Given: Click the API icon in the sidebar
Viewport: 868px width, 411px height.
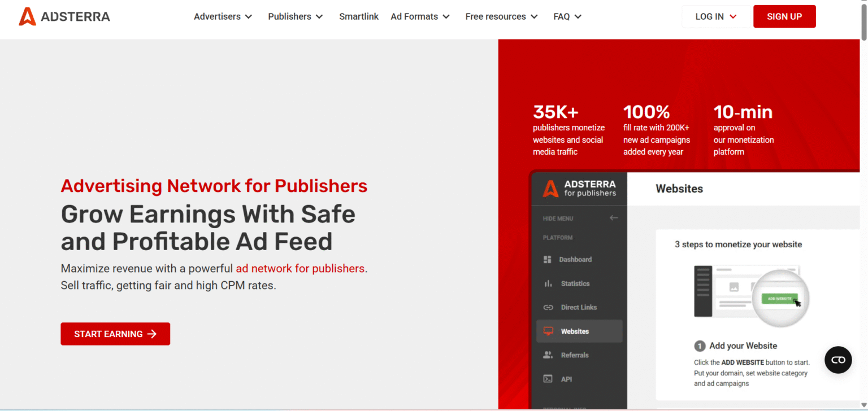Looking at the screenshot, I should pos(548,379).
